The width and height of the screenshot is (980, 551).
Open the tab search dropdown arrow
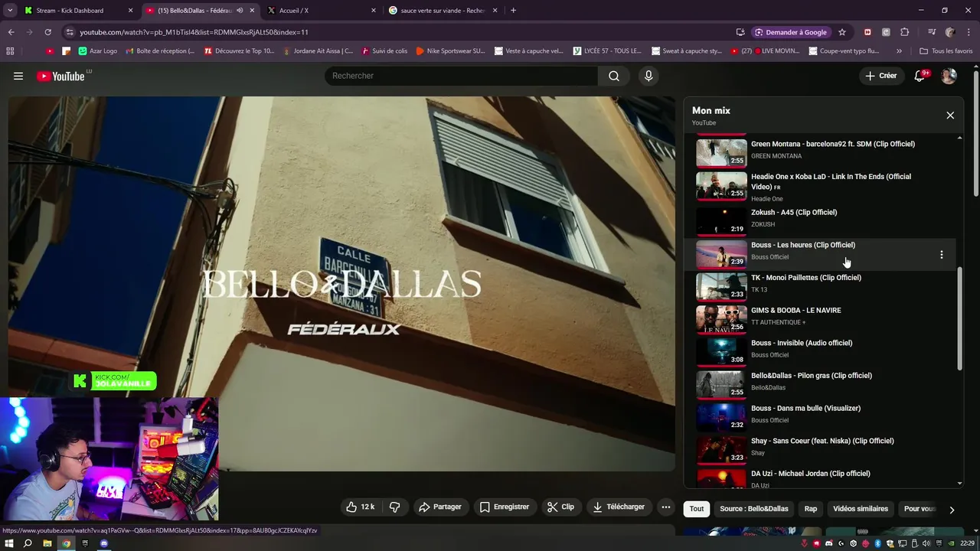[10, 11]
